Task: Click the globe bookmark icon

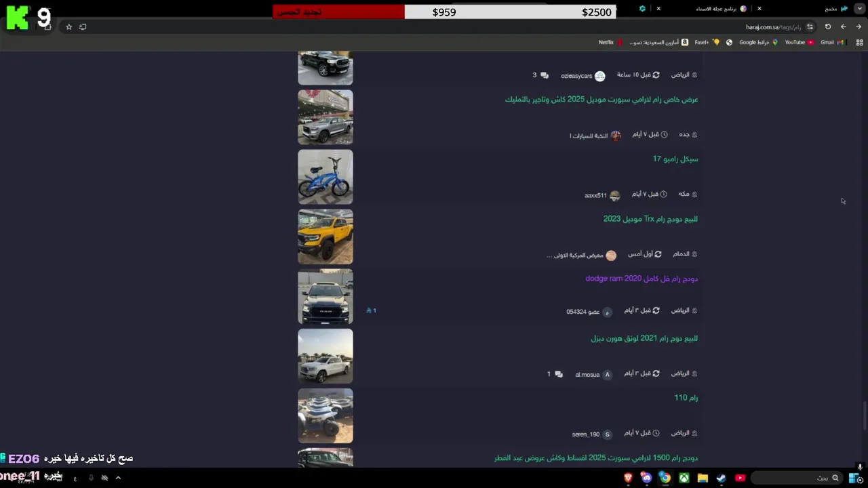Action: pos(729,42)
